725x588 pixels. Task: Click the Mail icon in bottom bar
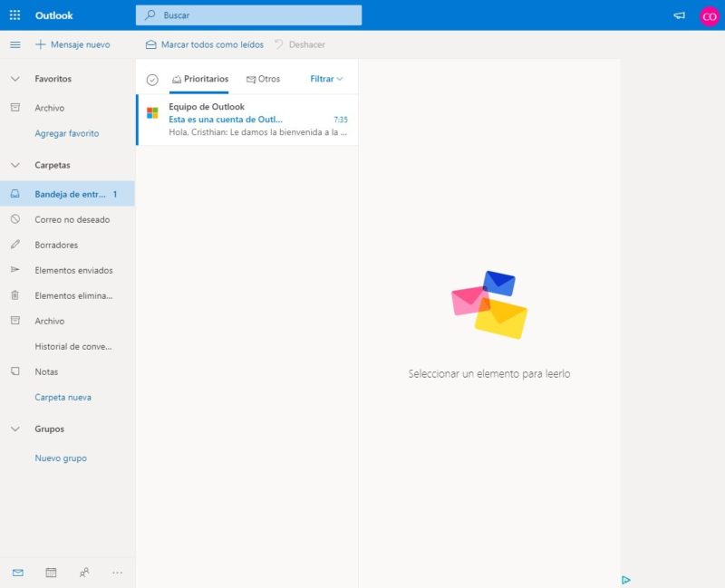coord(18,574)
